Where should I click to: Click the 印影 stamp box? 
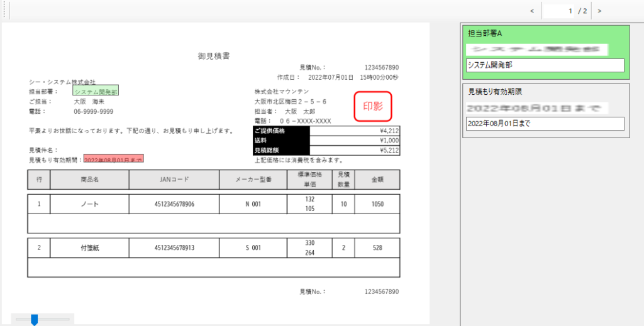pos(373,106)
